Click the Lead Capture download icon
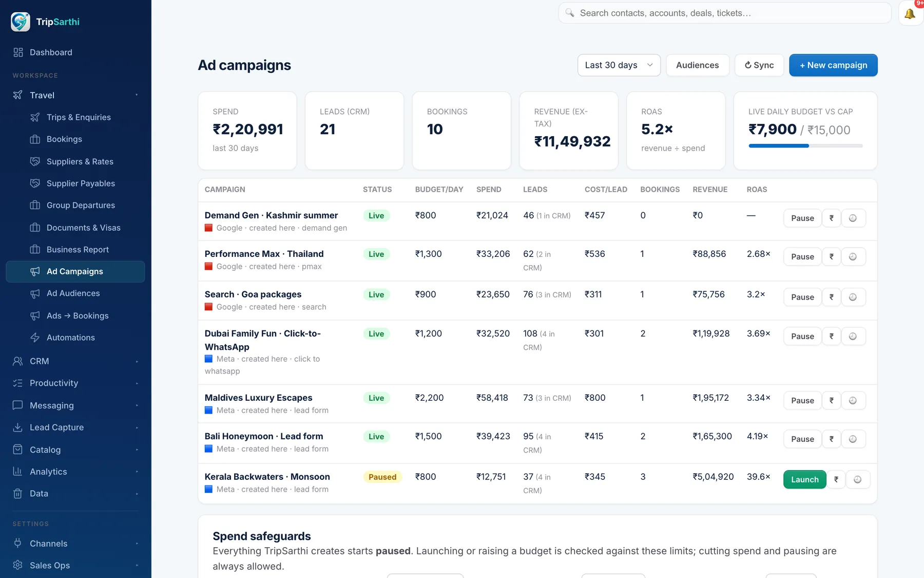This screenshot has height=578, width=924. [18, 427]
